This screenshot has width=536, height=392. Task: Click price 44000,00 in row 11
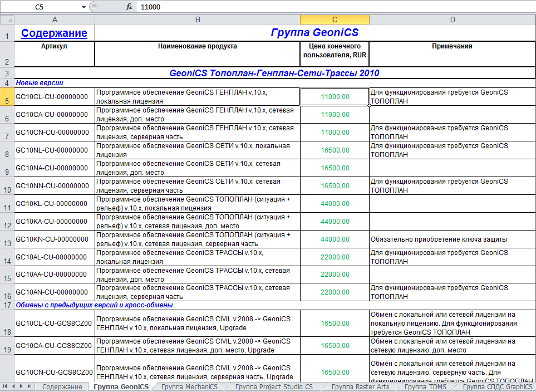point(335,204)
